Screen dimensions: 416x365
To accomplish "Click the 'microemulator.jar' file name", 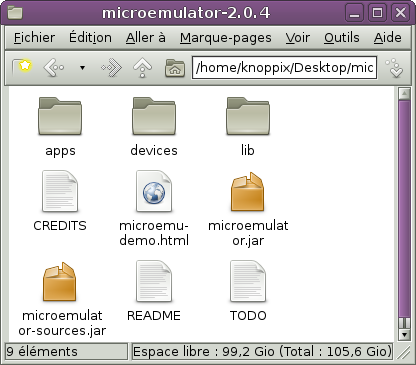I will [x=248, y=233].
